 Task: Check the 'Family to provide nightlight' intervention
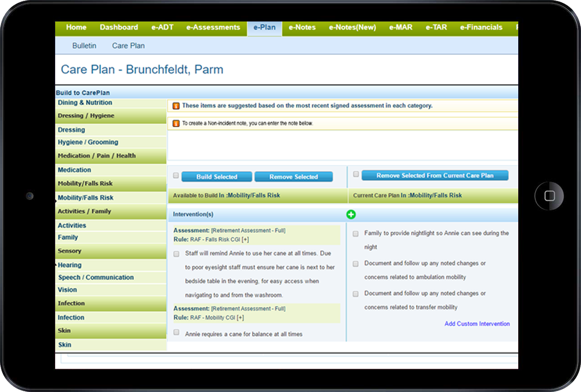(x=355, y=233)
